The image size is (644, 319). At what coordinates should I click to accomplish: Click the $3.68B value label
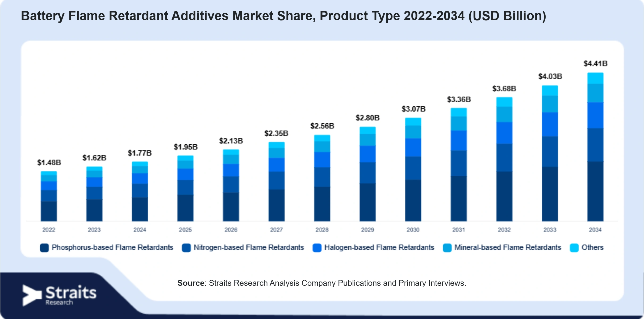point(504,89)
